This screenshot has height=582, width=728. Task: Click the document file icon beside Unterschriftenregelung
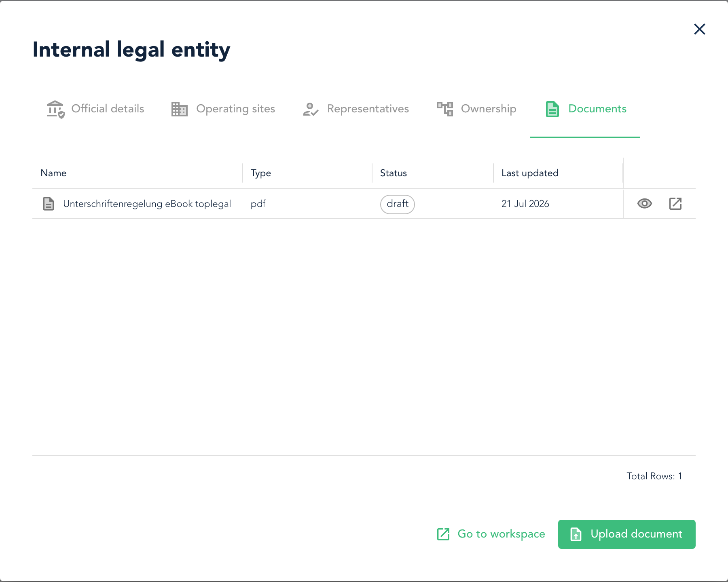pos(49,204)
